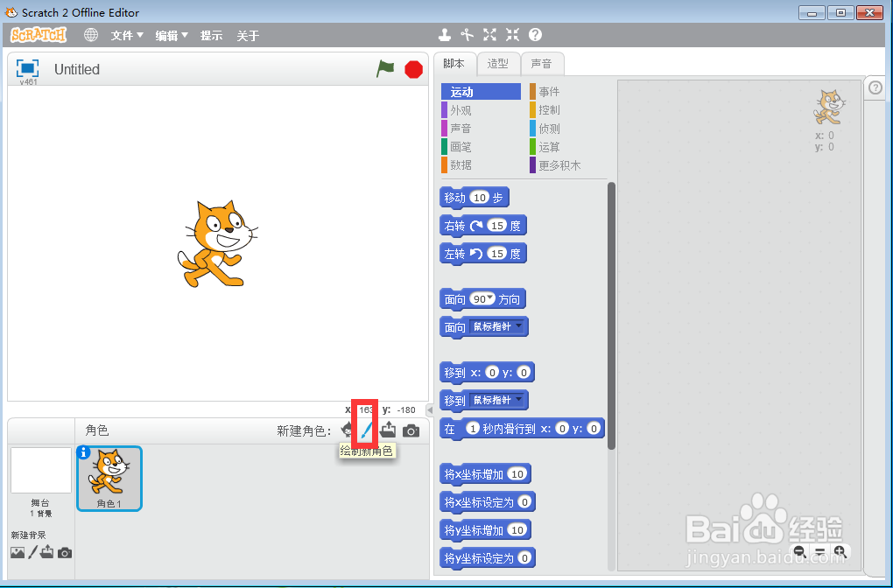Select the 运动 block category
This screenshot has height=588, width=893.
pyautogui.click(x=482, y=92)
